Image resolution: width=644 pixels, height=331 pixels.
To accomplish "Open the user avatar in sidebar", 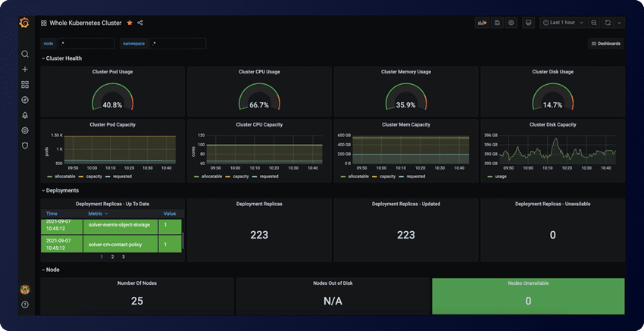I will [x=25, y=290].
